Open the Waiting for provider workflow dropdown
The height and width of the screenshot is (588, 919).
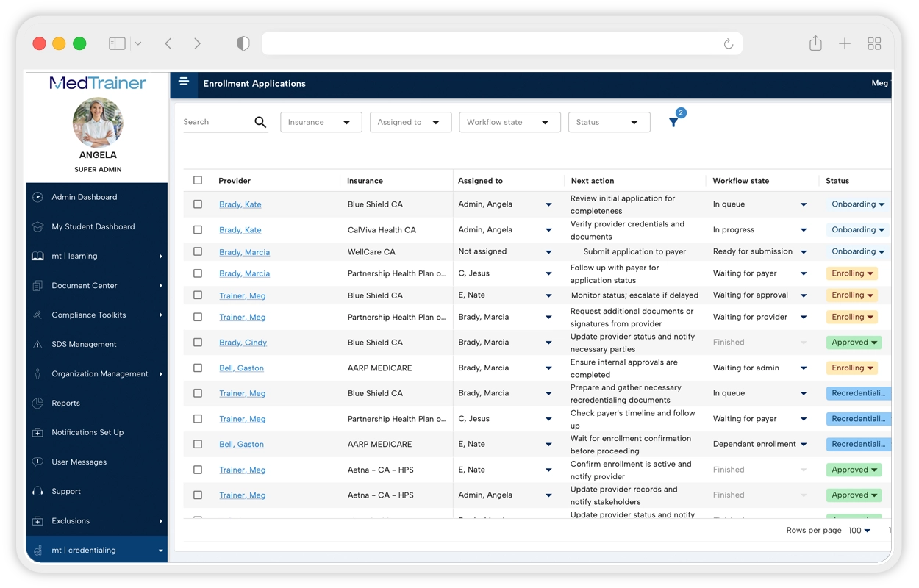[804, 318]
